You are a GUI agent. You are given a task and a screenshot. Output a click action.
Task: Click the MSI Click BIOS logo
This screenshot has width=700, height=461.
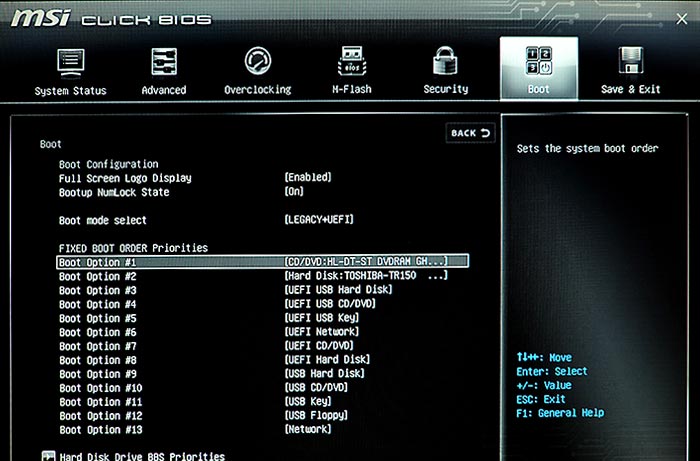(111, 19)
